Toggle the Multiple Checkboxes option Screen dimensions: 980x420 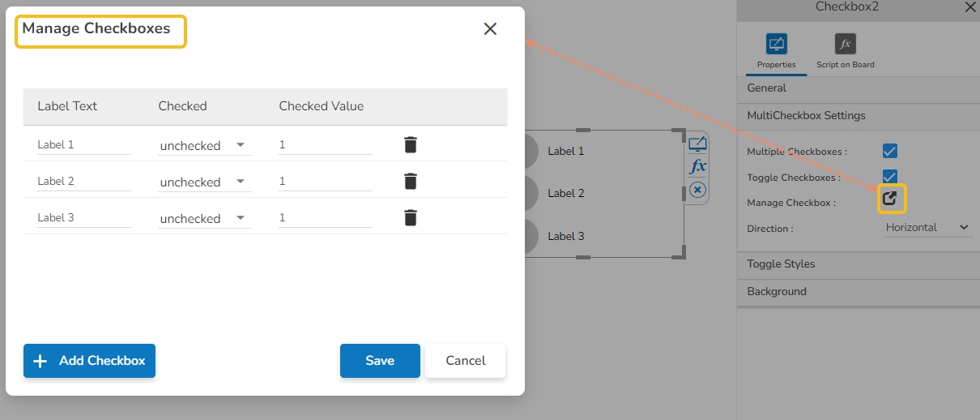pyautogui.click(x=890, y=151)
